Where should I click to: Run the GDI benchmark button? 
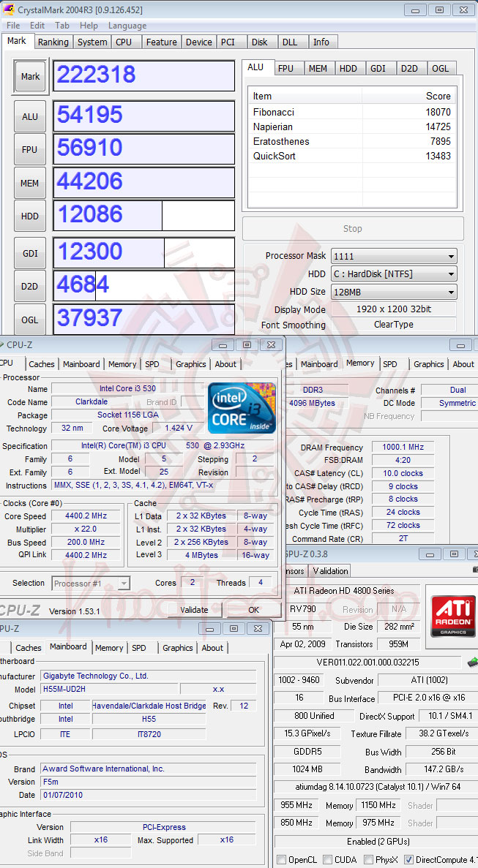pos(30,254)
